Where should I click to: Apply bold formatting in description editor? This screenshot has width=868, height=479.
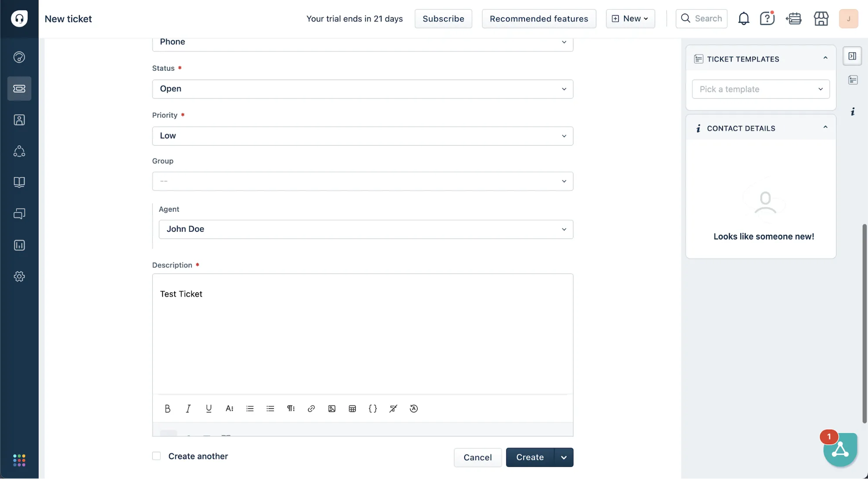[168, 409]
